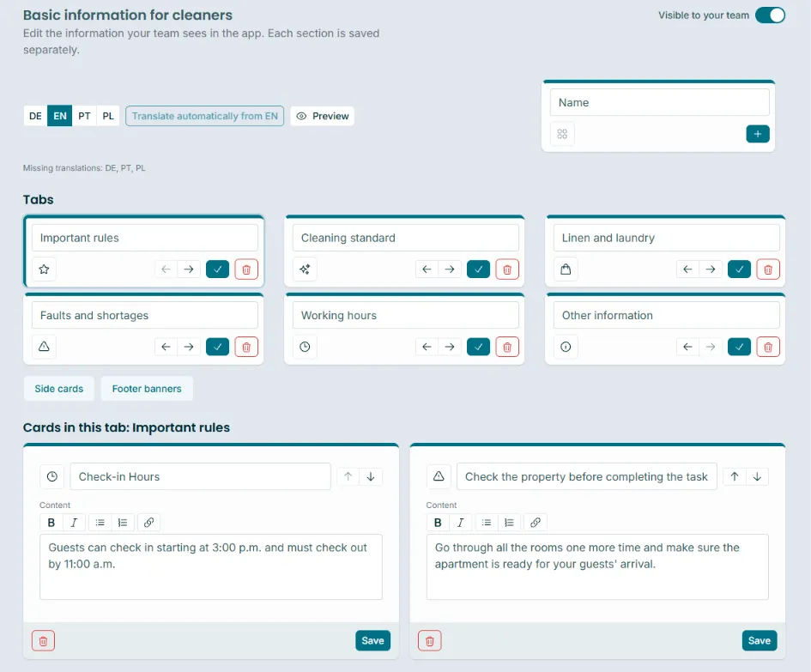Switch to the DE language tab
Viewport: 811px width, 672px height.
click(35, 116)
